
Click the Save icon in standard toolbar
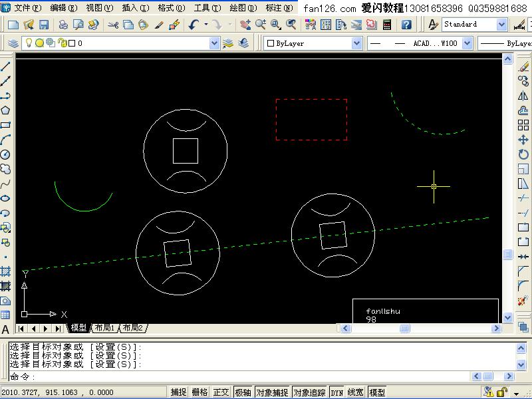[x=44, y=25]
